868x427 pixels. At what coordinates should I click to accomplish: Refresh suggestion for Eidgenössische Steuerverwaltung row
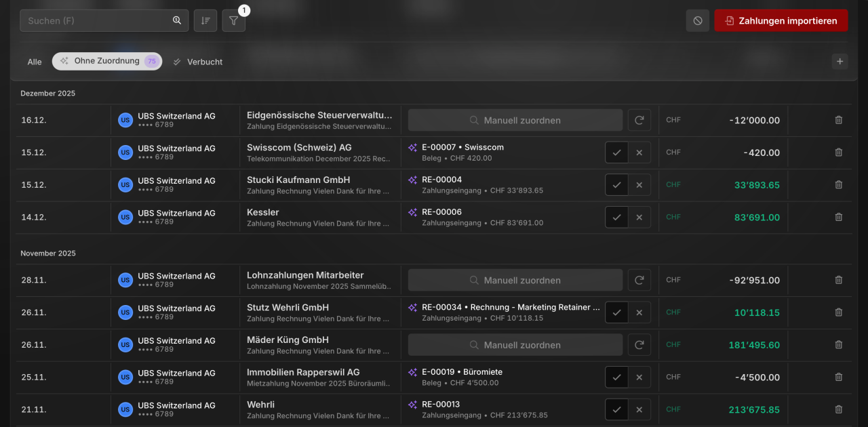639,120
